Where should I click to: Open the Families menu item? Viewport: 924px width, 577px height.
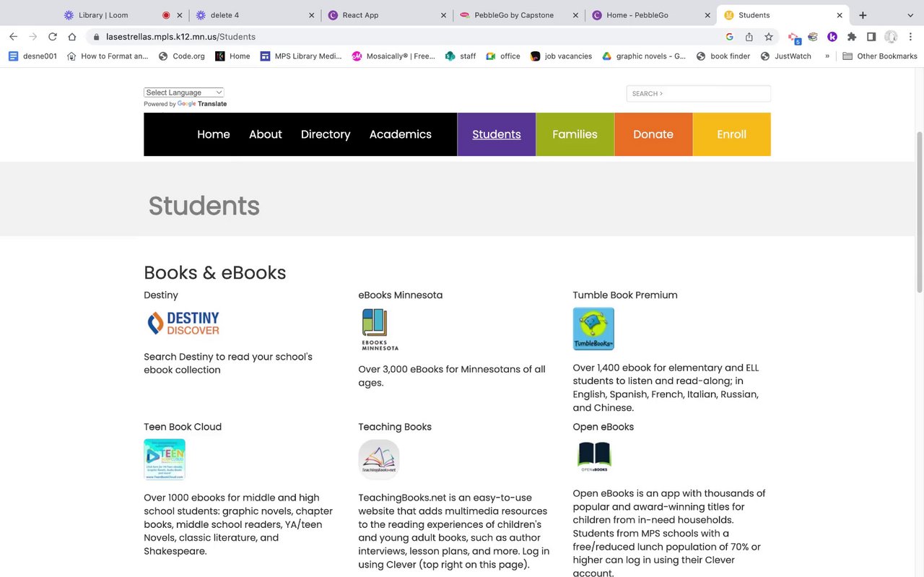(x=575, y=134)
